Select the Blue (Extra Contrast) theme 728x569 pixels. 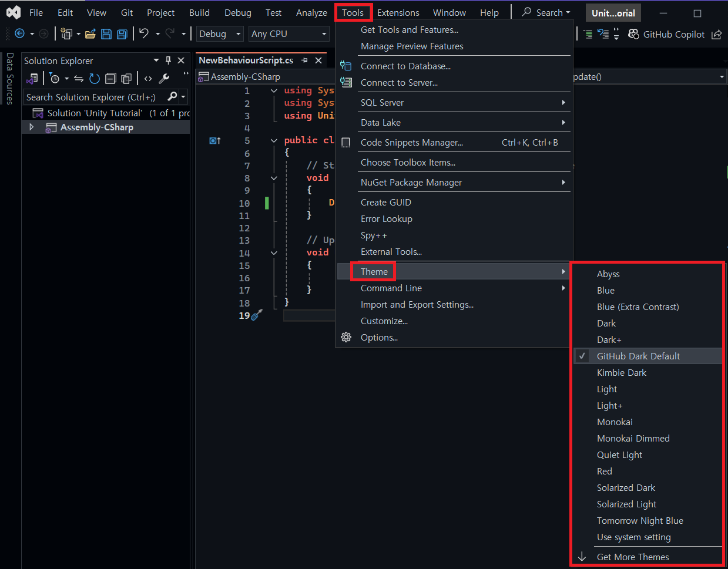648,307
